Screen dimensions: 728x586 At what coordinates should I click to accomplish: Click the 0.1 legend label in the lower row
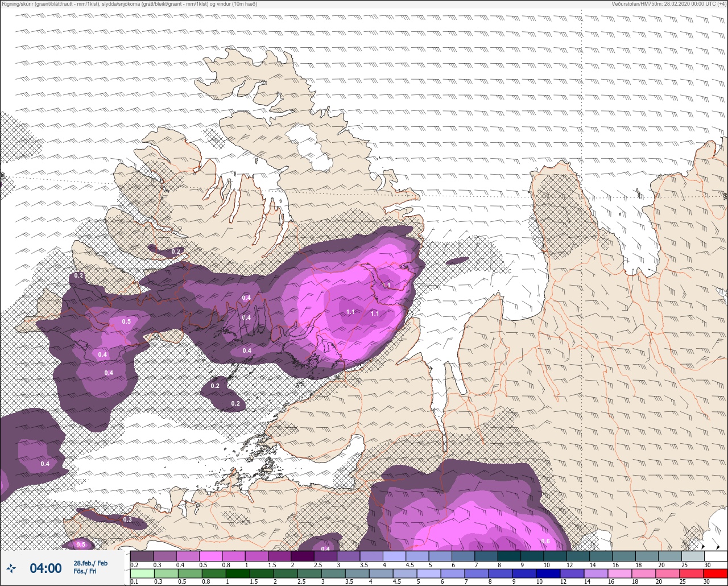click(134, 582)
